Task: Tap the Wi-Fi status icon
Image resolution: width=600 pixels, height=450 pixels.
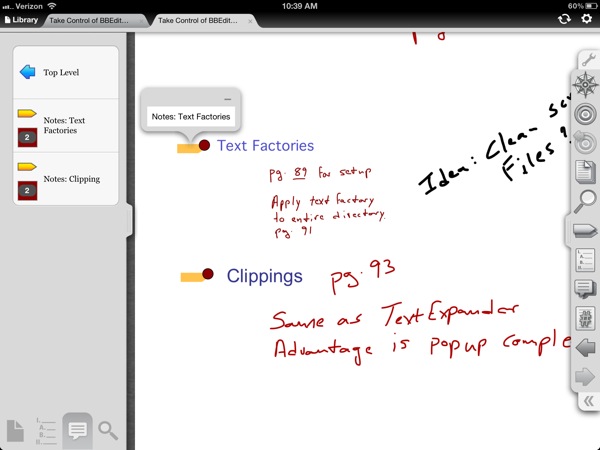Action: (x=52, y=6)
